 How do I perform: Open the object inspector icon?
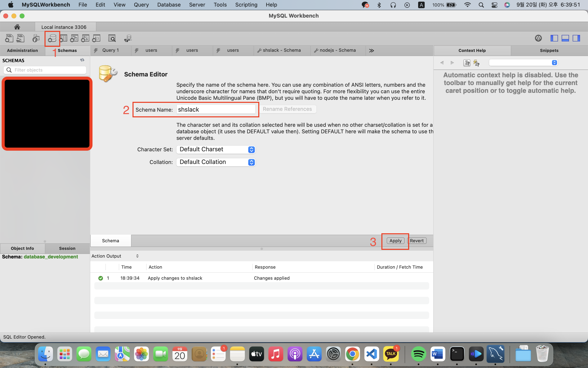click(x=36, y=38)
